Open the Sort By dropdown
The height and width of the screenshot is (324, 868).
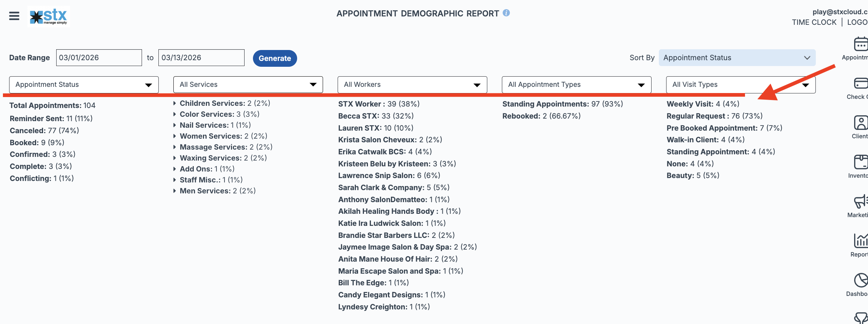[x=737, y=58]
